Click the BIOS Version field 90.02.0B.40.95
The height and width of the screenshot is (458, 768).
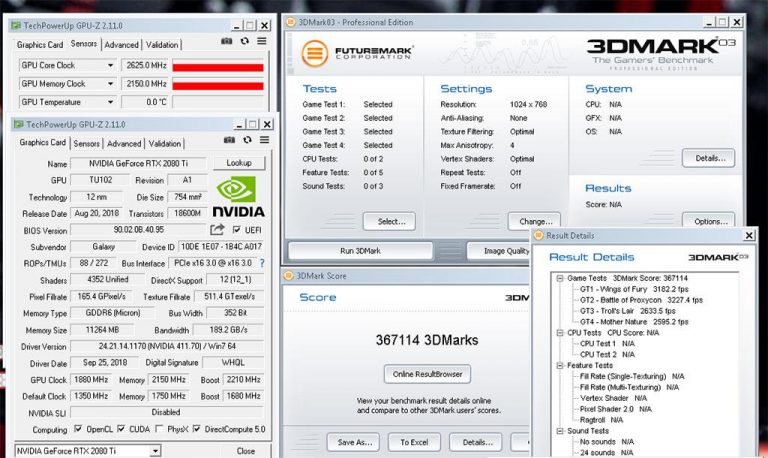pos(139,230)
